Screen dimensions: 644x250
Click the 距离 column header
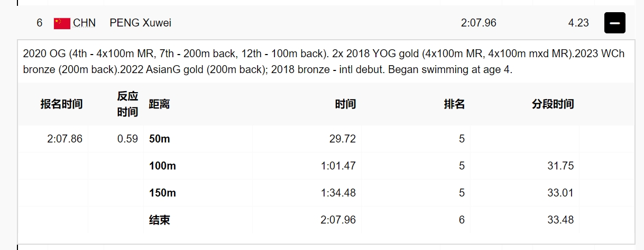159,104
